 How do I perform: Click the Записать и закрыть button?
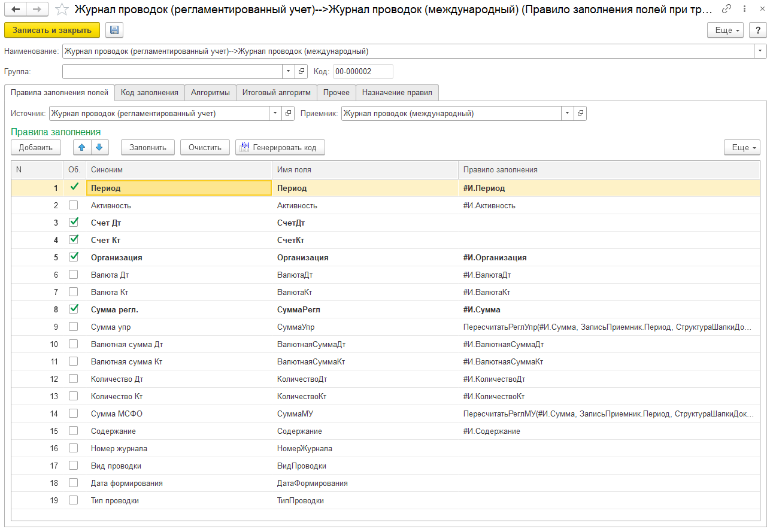point(52,31)
